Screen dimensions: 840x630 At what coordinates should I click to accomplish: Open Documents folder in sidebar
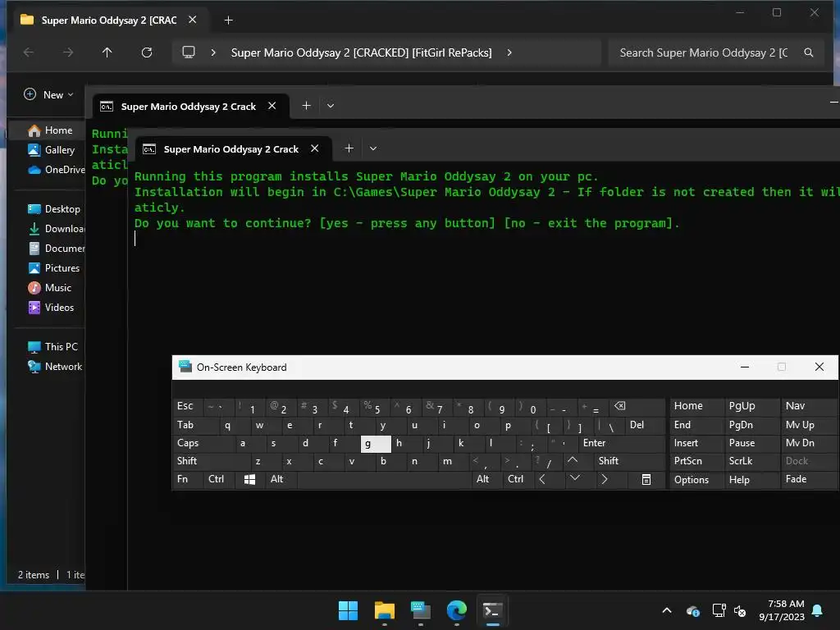(56, 249)
